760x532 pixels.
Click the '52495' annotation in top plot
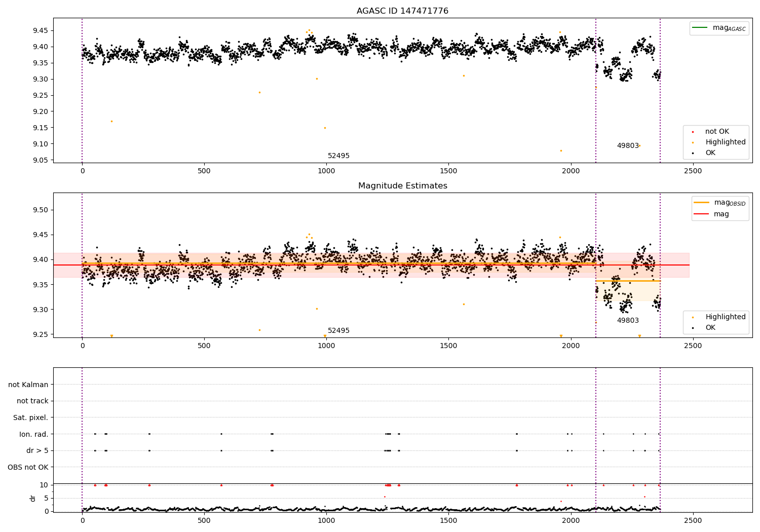338,156
